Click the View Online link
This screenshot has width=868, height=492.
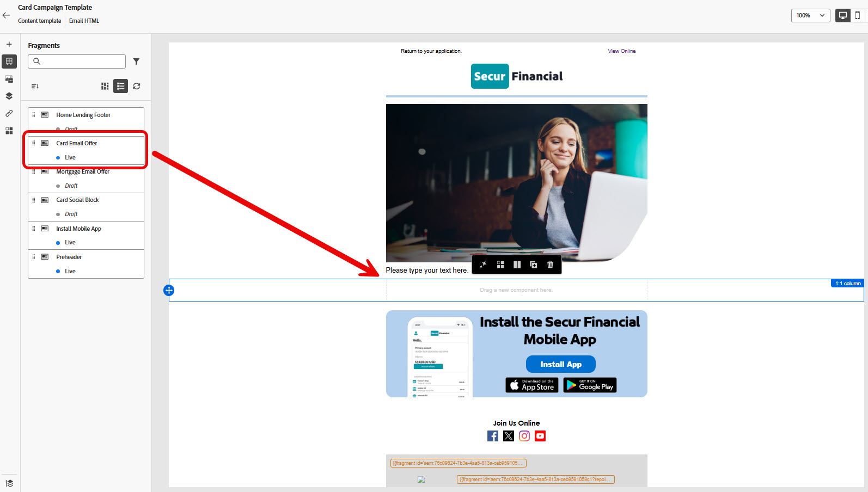click(x=622, y=51)
